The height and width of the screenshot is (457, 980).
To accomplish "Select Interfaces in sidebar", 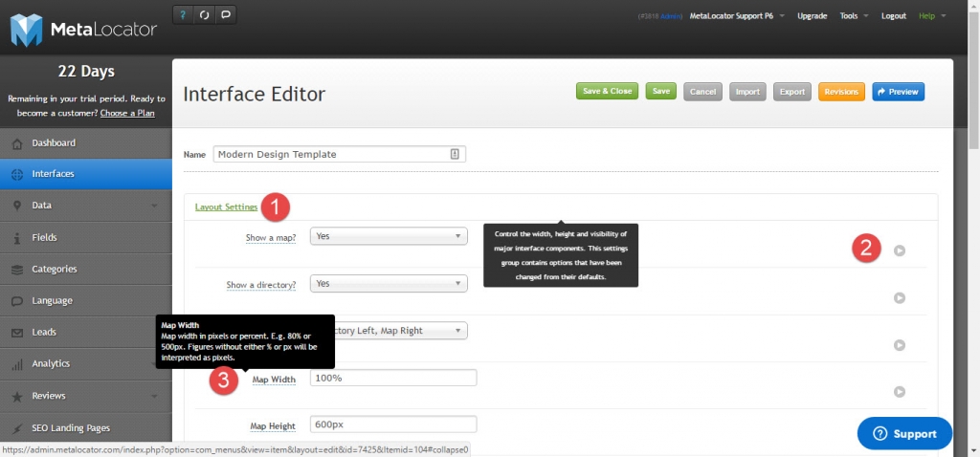I will point(86,174).
